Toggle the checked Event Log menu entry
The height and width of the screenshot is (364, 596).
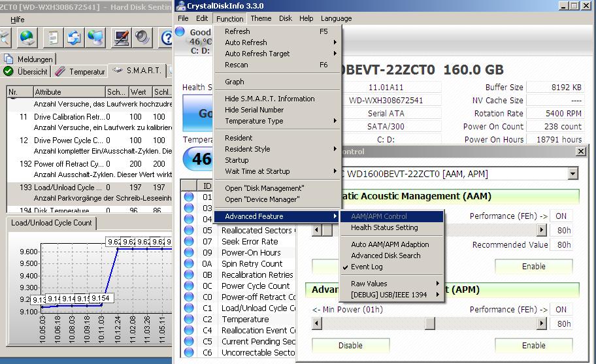(x=392, y=267)
